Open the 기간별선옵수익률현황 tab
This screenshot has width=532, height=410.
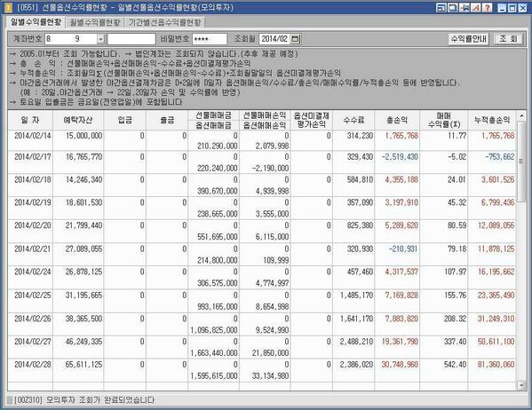164,23
